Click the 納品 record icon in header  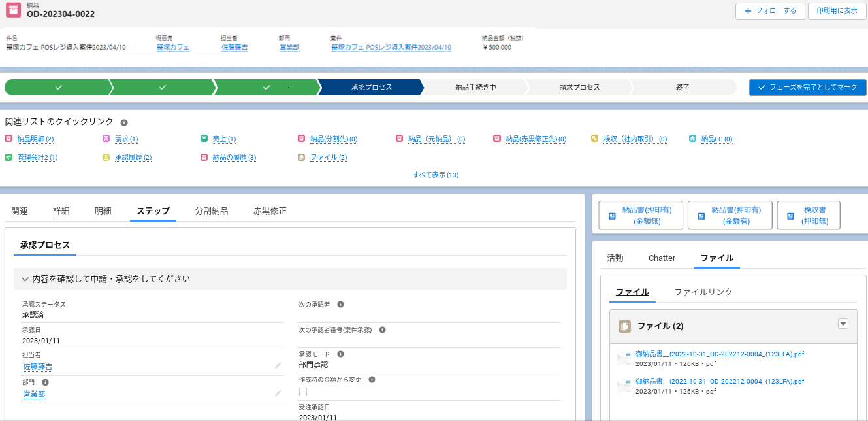pos(12,10)
